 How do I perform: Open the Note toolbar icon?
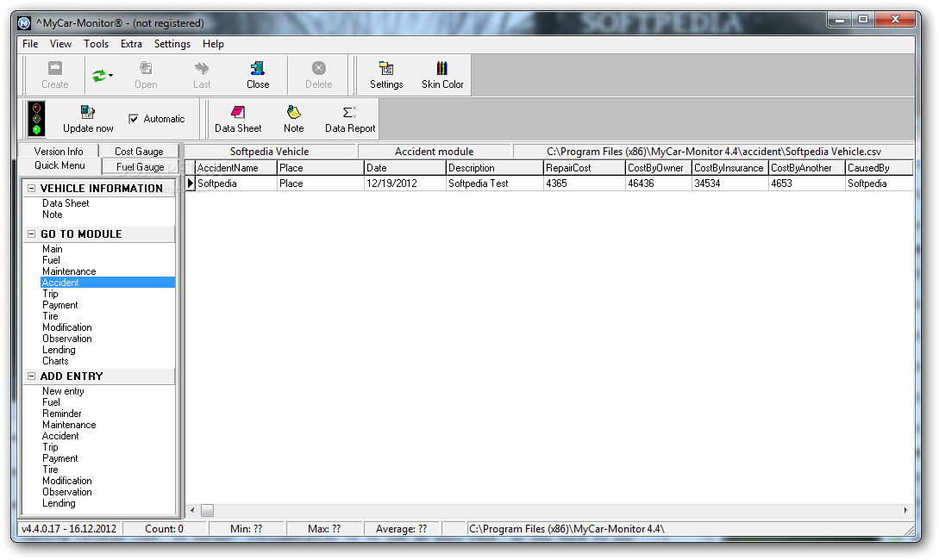point(293,119)
